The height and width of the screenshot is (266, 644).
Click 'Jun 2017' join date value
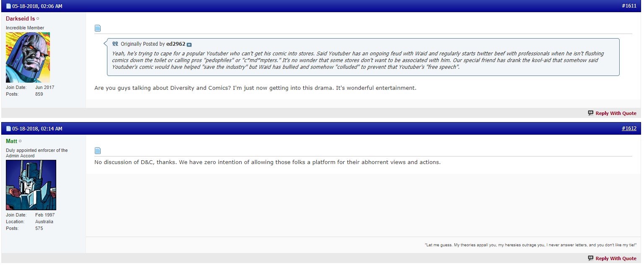45,87
